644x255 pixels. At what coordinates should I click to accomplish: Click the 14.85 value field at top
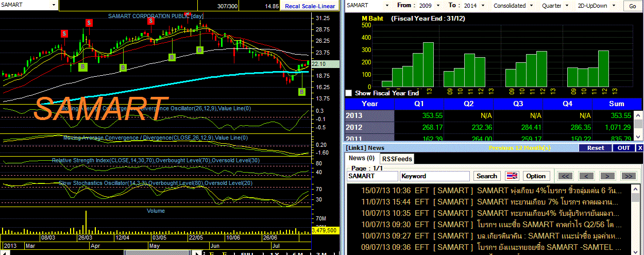click(260, 6)
